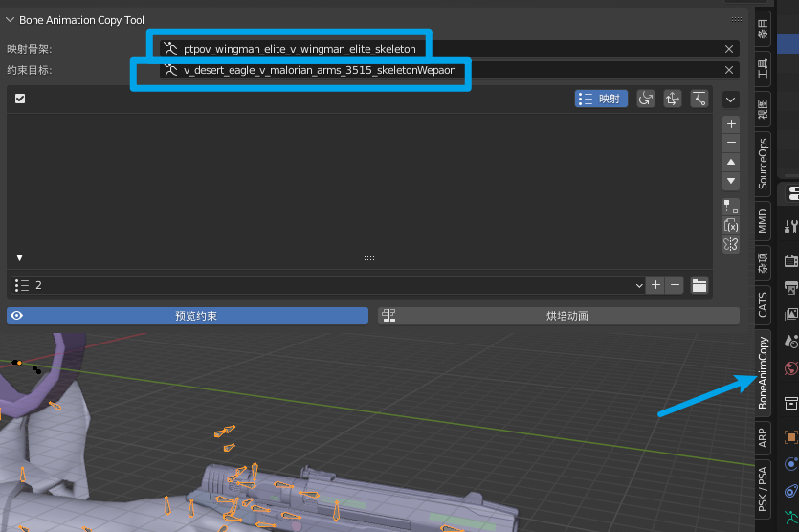Open the 约束目标 target armature selector field
The image size is (799, 532).
[449, 70]
